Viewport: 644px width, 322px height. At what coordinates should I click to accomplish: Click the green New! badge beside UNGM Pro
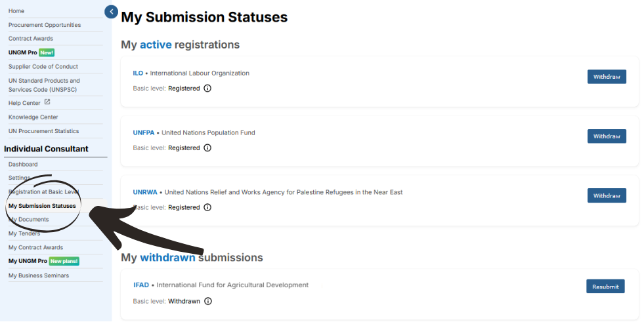click(x=47, y=52)
